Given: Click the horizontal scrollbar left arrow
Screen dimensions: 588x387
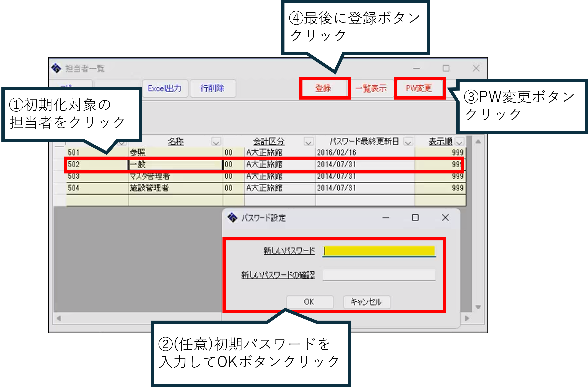Looking at the screenshot, I should [x=59, y=318].
